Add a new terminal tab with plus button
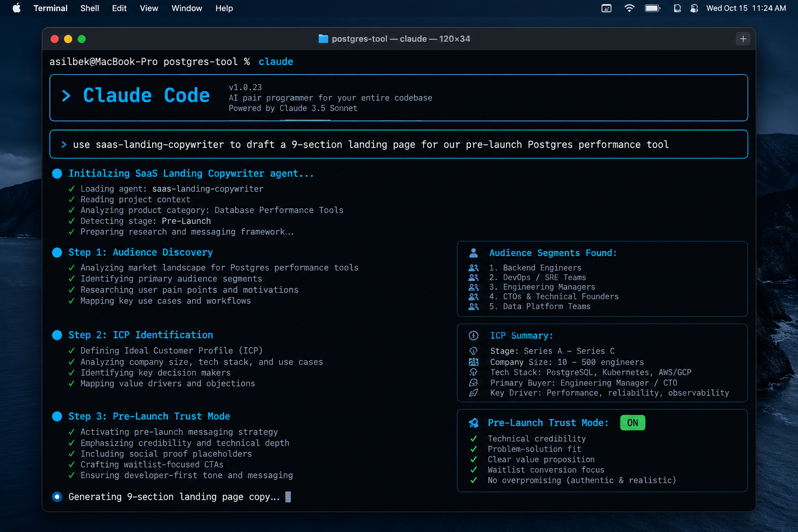 point(743,39)
